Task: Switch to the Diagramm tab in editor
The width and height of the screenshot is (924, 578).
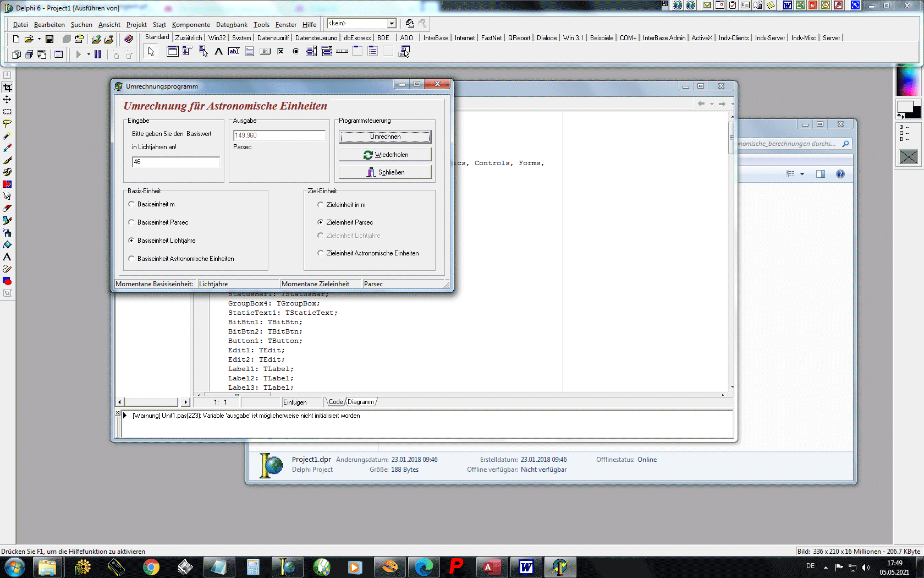Action: (361, 402)
